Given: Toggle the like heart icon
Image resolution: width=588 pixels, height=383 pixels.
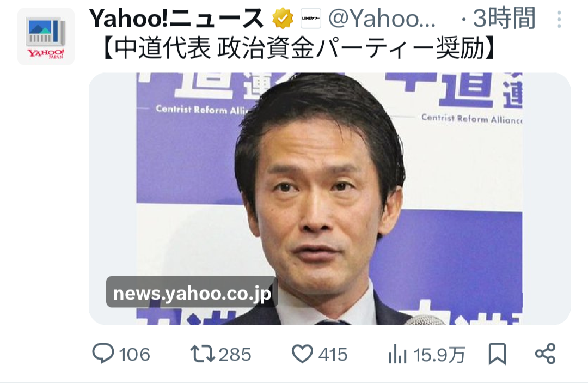Looking at the screenshot, I should [x=302, y=354].
